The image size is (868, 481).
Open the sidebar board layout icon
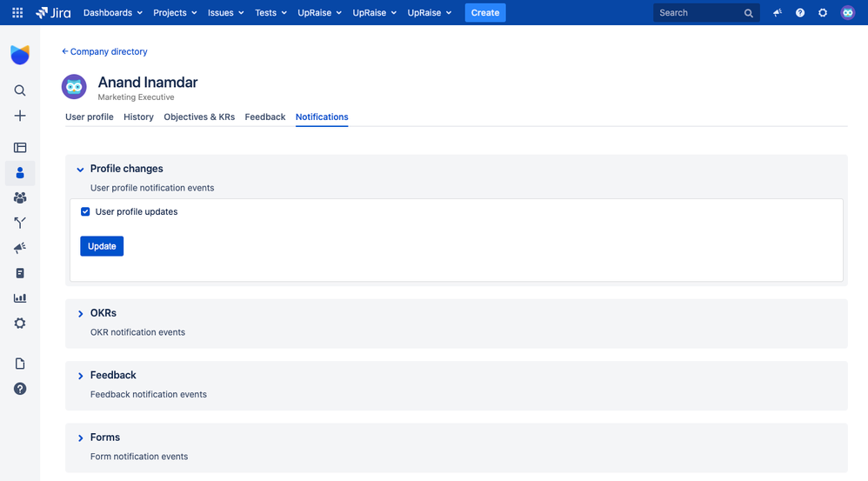[x=20, y=147]
